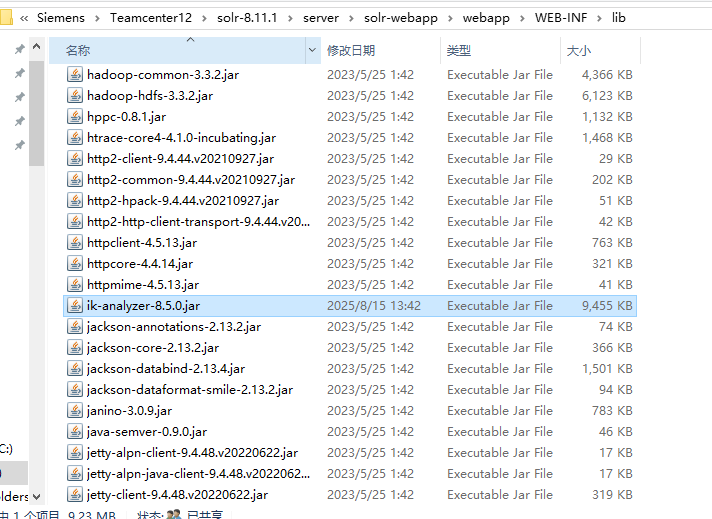
Task: Click the jar icon of hadoop-common-3.3.2.jar
Action: (x=75, y=74)
